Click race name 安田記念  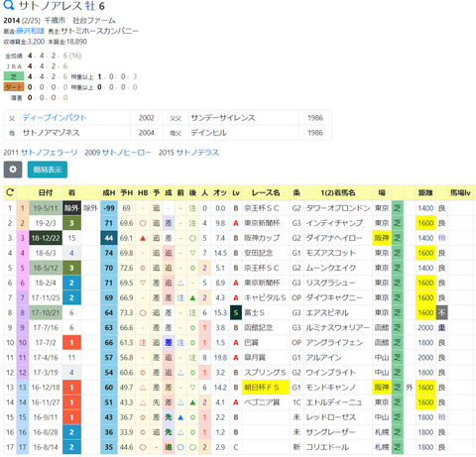pyautogui.click(x=259, y=253)
